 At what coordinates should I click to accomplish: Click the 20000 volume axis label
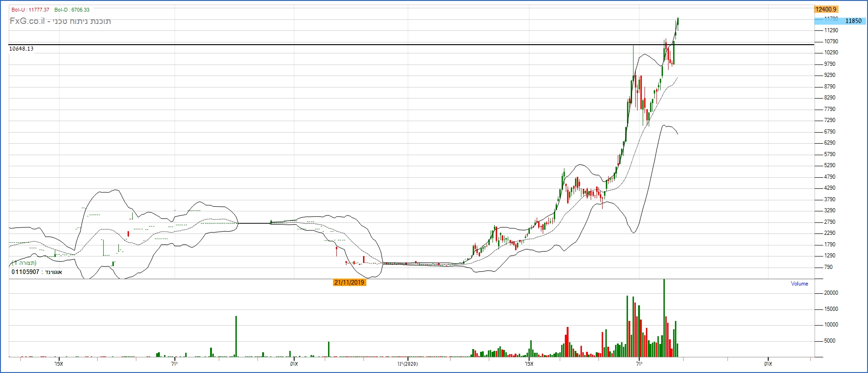(x=831, y=293)
